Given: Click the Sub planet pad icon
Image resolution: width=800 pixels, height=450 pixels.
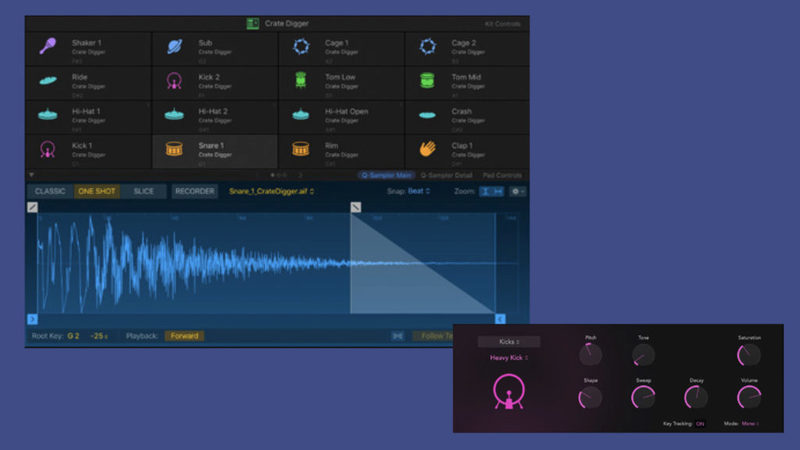Looking at the screenshot, I should pyautogui.click(x=173, y=47).
